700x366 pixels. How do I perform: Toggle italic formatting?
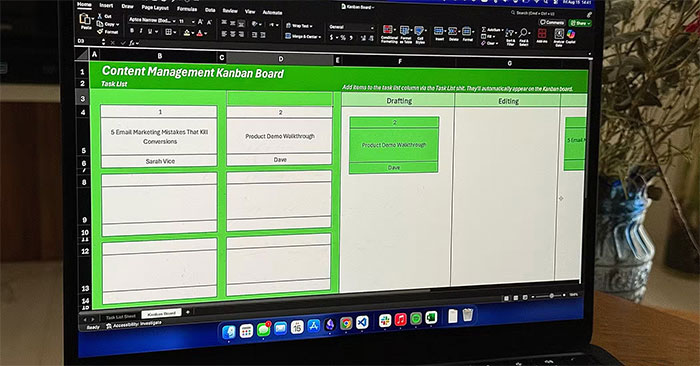tap(141, 31)
